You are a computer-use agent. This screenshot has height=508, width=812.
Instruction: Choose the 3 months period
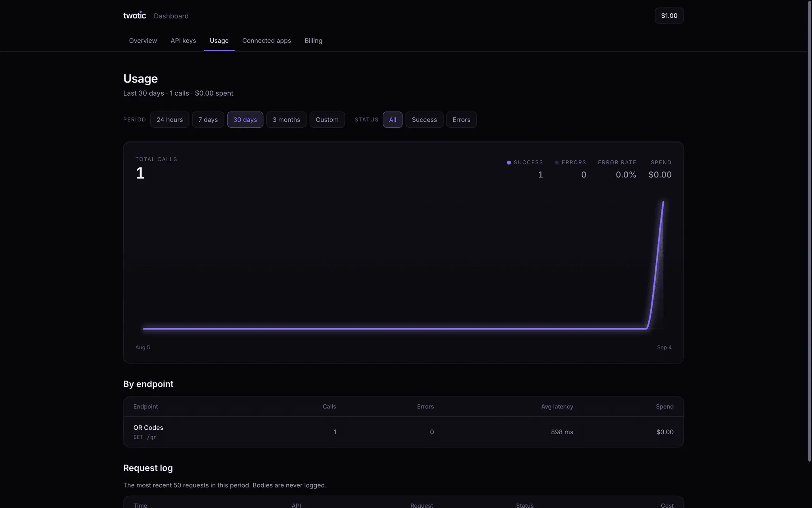[x=286, y=119]
